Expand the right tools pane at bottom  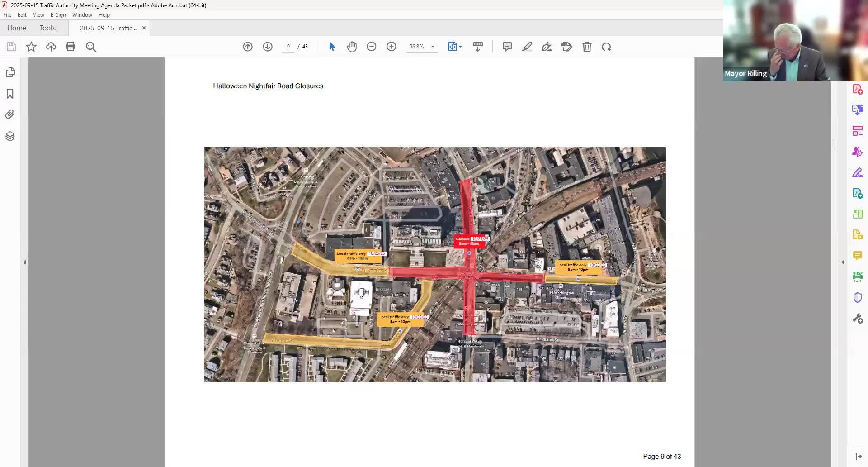[x=859, y=457]
